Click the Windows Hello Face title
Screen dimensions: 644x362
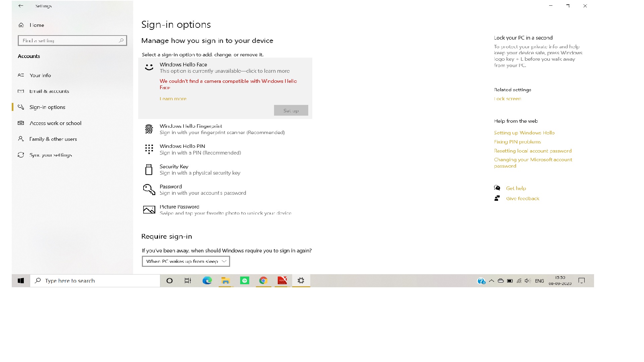pos(183,65)
